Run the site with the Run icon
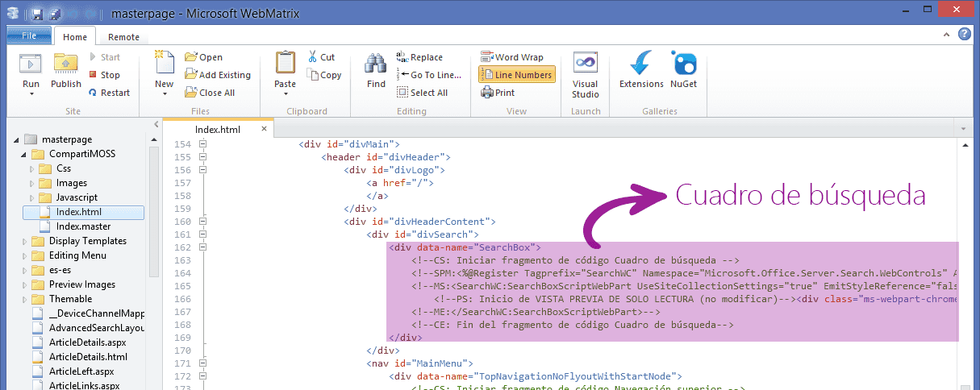Image resolution: width=980 pixels, height=390 pixels. [31, 64]
